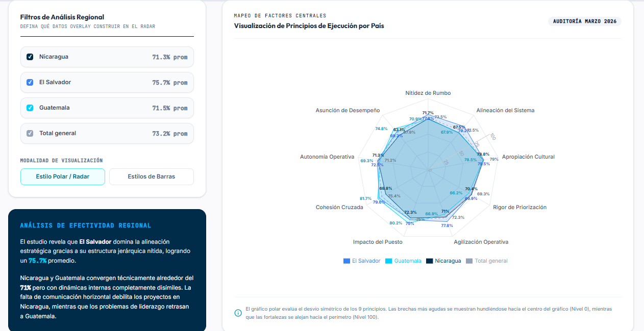This screenshot has width=644, height=331.
Task: Click the ANÁLISIS DE EFECTIVIDAD REGIONAL heading
Action: 86,225
